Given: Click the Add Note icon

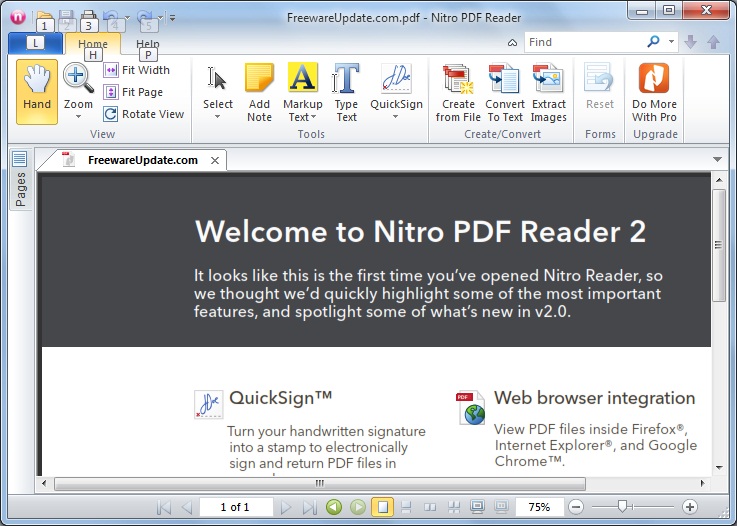Looking at the screenshot, I should [x=259, y=79].
